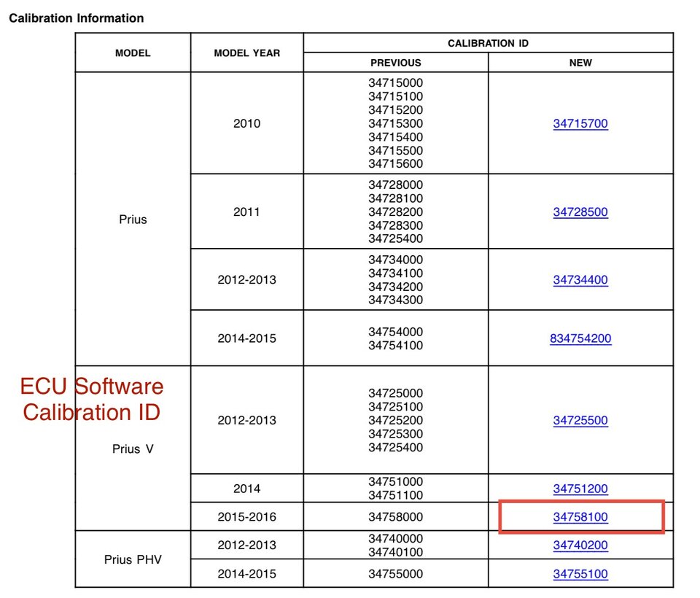The width and height of the screenshot is (700, 598).
Task: Click previous calibration ID 34715600
Action: point(395,164)
